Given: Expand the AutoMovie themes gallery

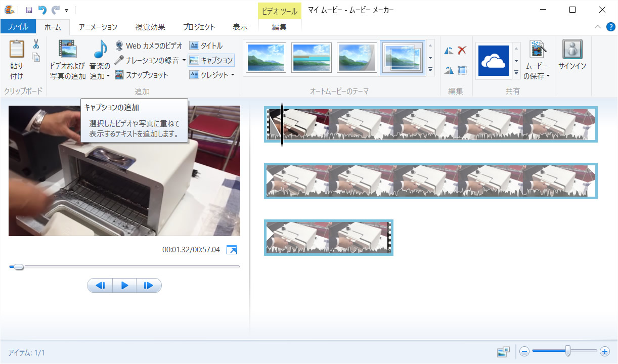Looking at the screenshot, I should point(430,70).
